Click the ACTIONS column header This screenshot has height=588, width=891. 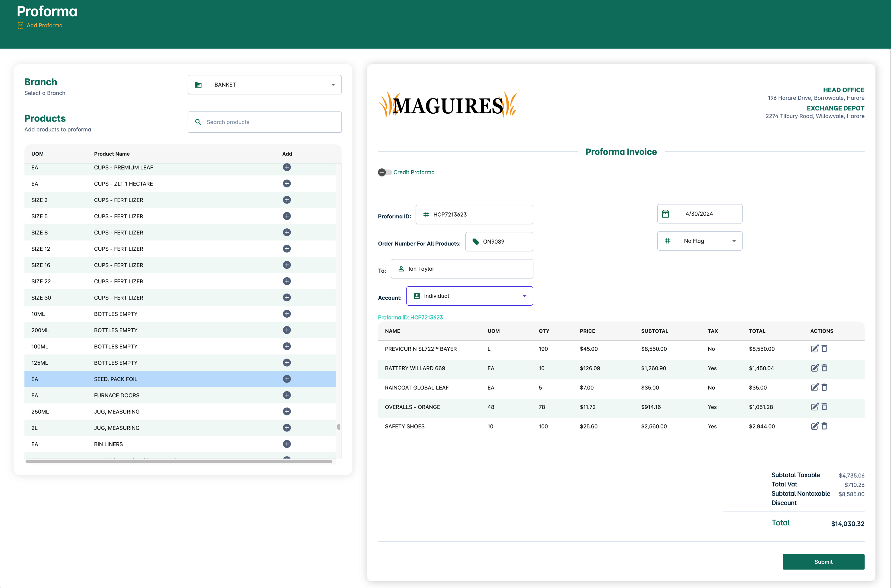[x=822, y=331]
